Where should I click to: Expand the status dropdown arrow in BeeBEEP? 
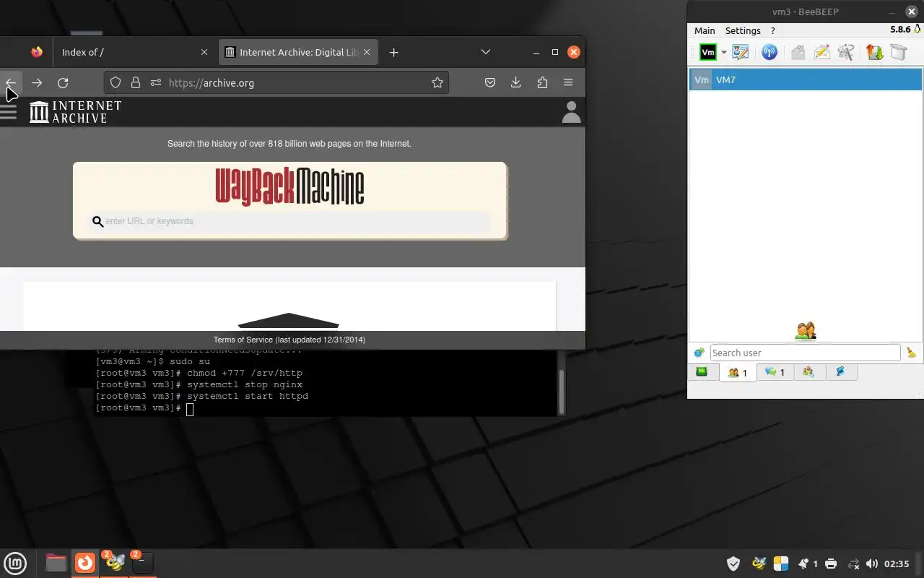click(x=723, y=52)
